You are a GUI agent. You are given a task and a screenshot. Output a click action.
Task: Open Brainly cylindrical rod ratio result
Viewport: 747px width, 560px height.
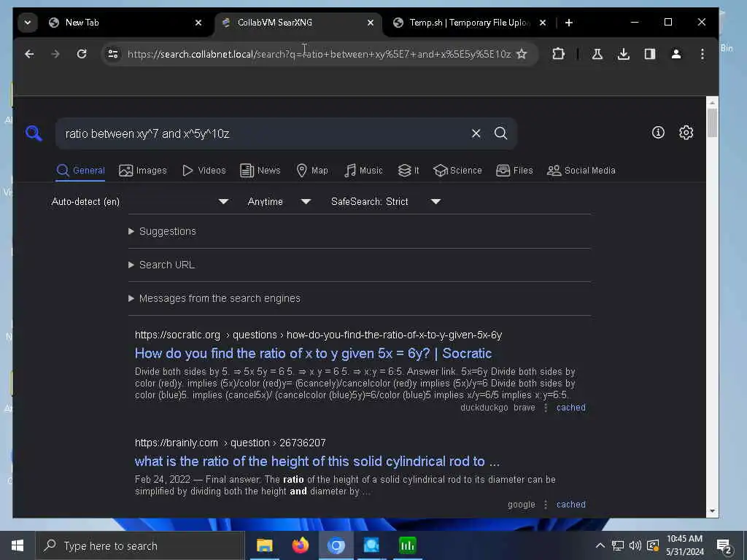click(317, 462)
